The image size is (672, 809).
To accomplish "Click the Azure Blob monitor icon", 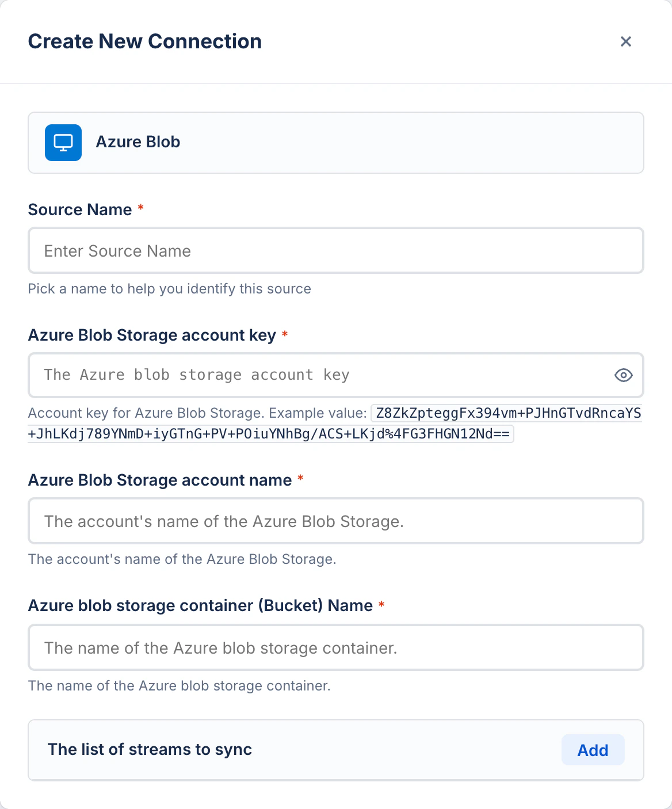I will pos(63,143).
